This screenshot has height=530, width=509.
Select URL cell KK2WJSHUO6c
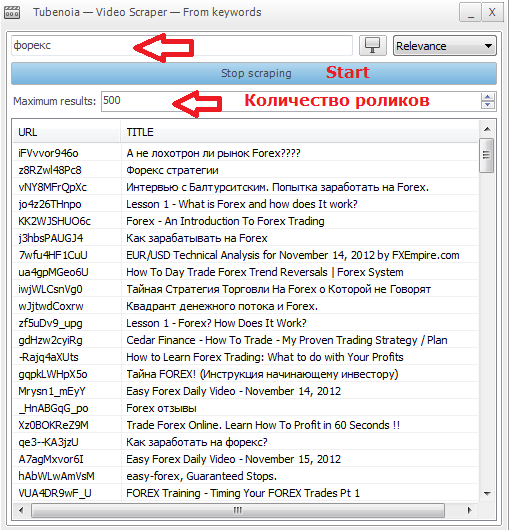coord(54,221)
